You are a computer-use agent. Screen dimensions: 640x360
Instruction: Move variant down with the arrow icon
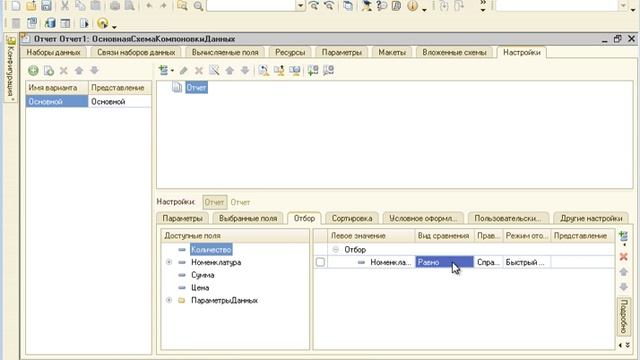pyautogui.click(x=94, y=71)
